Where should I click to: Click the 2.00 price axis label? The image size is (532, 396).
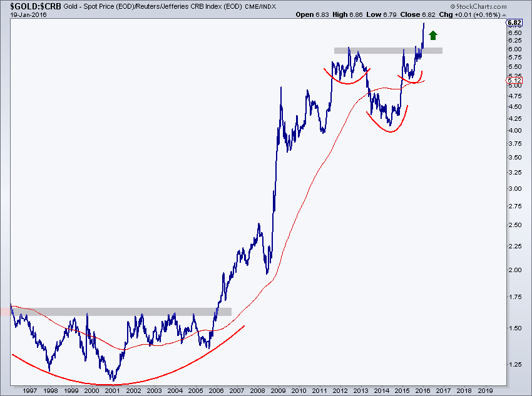tap(515, 270)
